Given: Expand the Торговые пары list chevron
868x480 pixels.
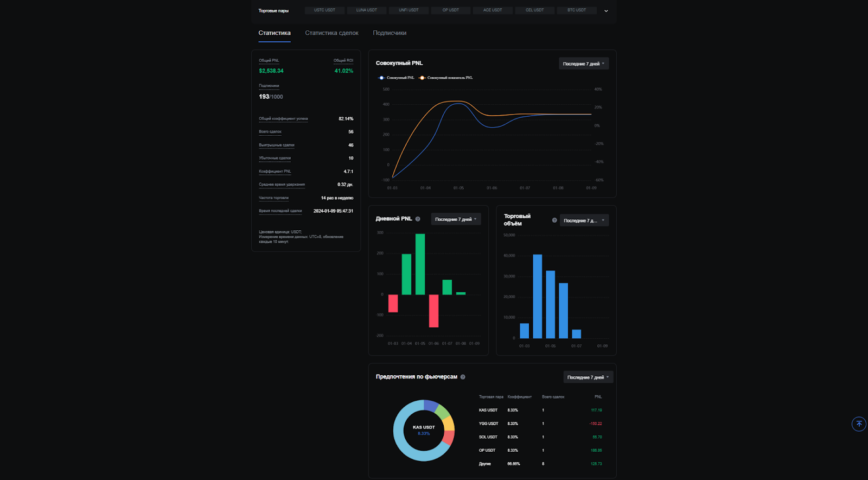Looking at the screenshot, I should tap(606, 11).
